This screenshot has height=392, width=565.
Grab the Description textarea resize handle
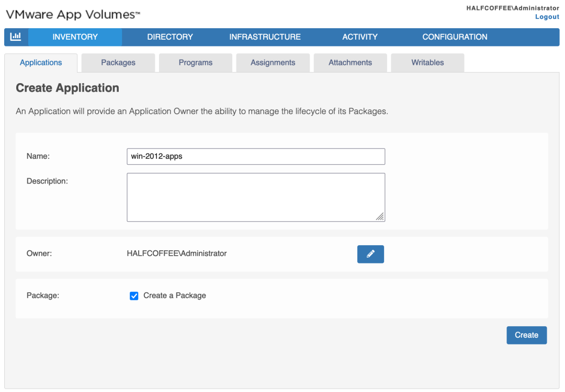pos(380,216)
